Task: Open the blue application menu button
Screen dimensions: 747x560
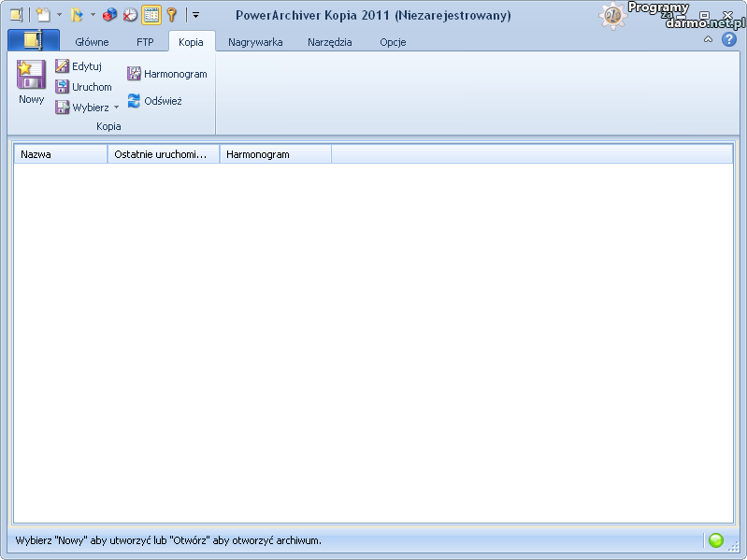Action: point(34,40)
